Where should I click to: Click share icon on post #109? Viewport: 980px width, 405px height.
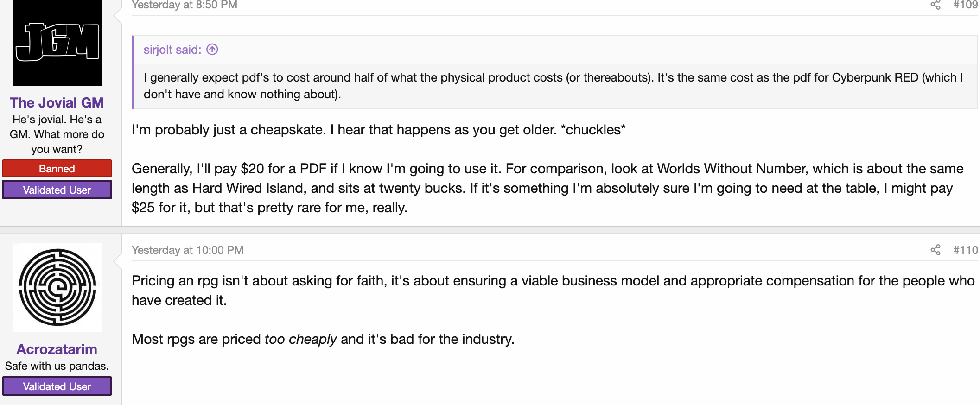pos(935,5)
